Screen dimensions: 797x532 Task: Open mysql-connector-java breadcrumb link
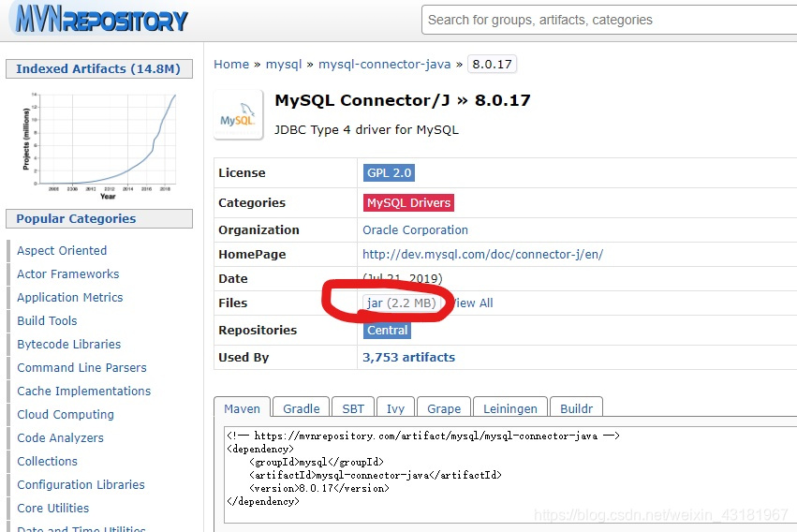coord(384,65)
